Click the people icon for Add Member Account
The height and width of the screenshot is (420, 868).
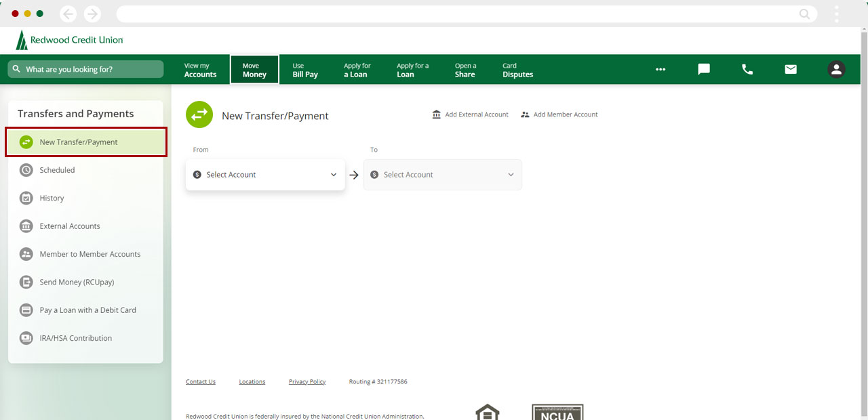click(x=525, y=114)
